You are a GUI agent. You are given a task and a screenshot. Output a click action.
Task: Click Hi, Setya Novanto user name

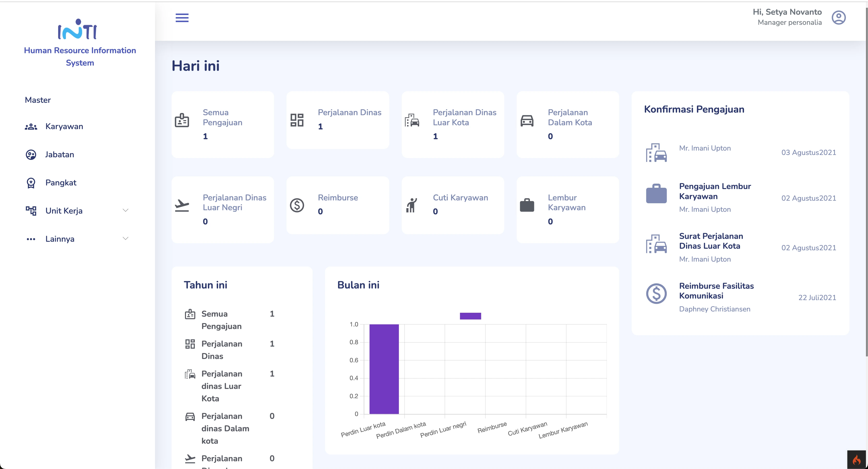787,12
